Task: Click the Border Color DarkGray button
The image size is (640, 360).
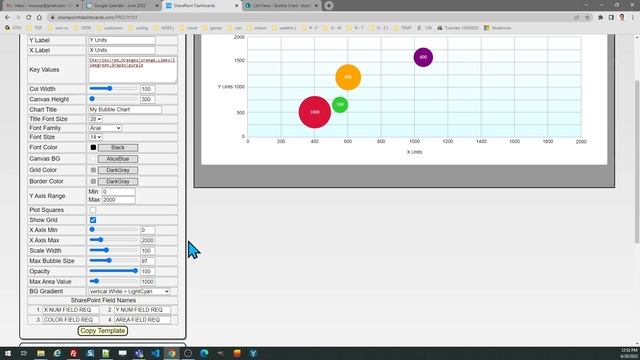Action: point(118,181)
